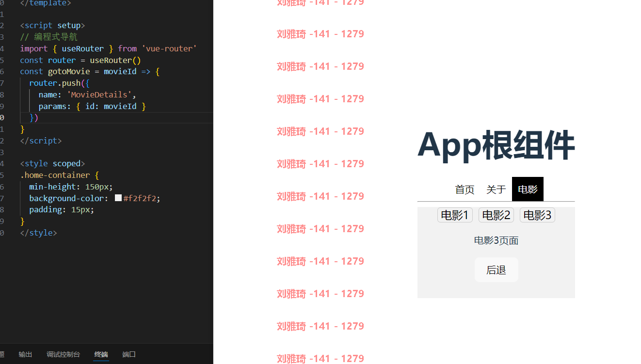
Task: Click the App根组件 heading
Action: [496, 145]
